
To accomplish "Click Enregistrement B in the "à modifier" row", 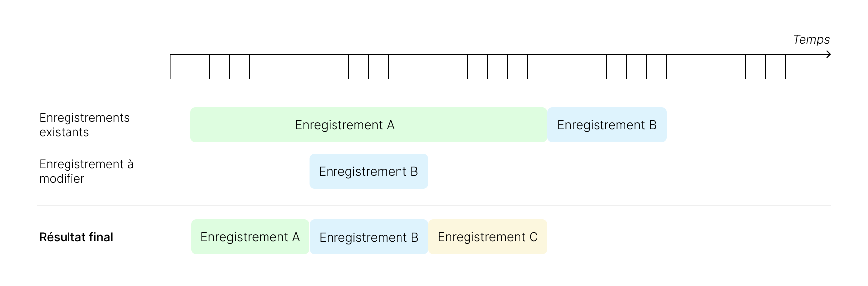I will point(368,171).
